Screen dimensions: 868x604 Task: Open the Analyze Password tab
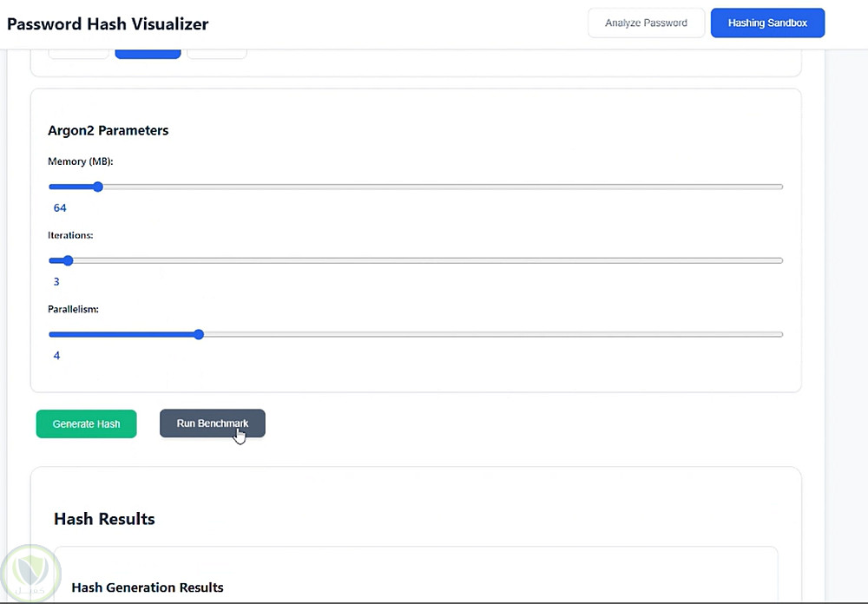click(646, 23)
